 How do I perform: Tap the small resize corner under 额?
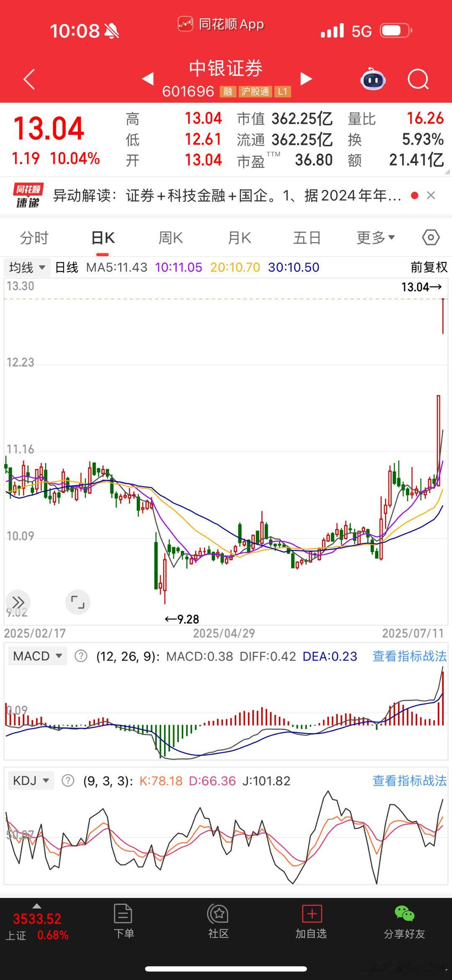point(447,172)
